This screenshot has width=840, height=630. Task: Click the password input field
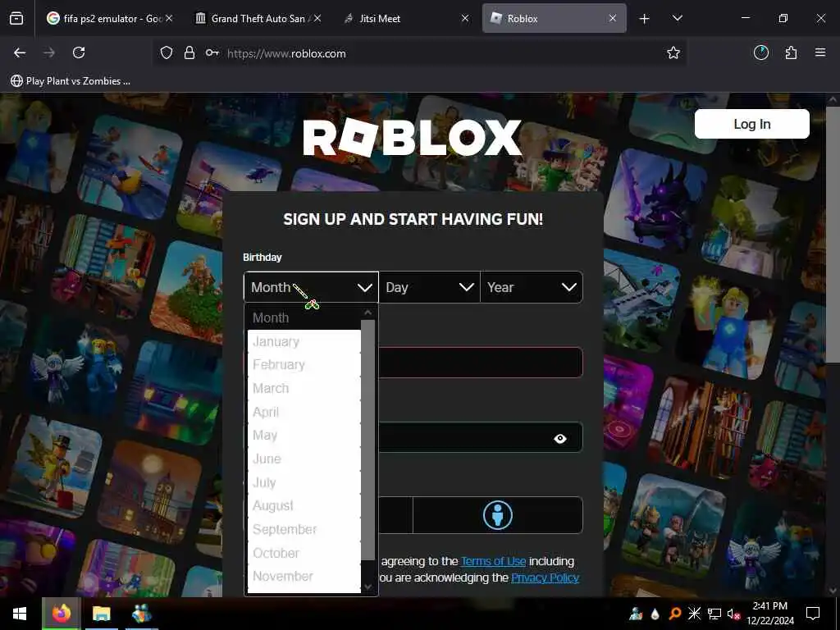click(481, 437)
